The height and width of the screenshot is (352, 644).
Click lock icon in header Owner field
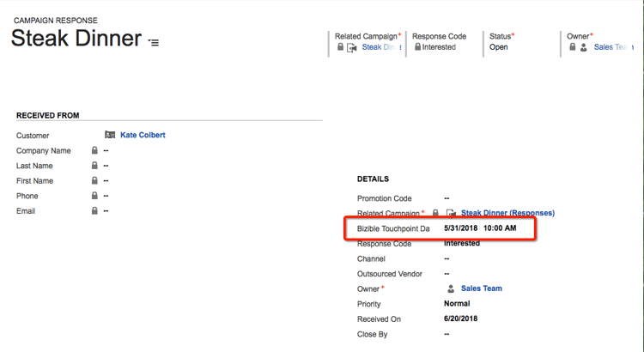tap(572, 47)
